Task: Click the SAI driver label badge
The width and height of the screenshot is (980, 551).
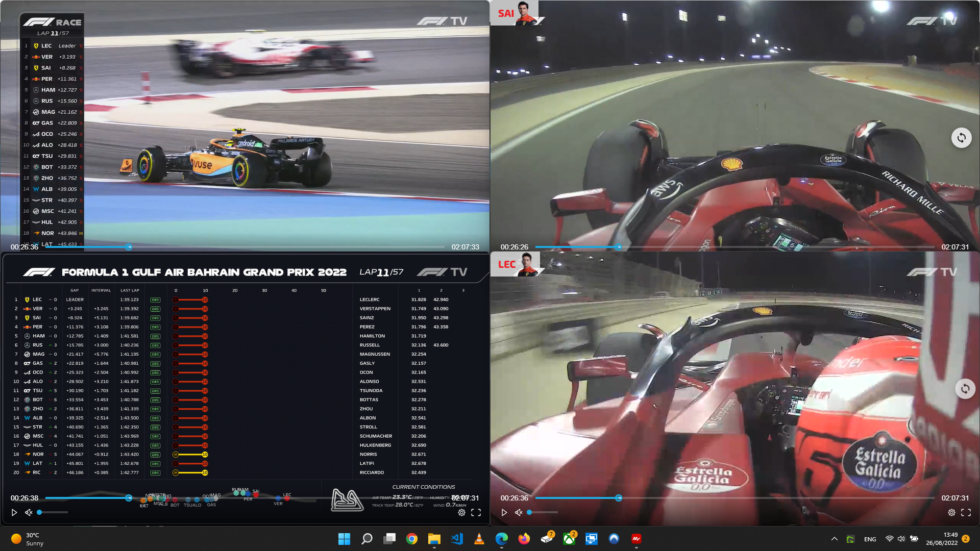Action: click(x=516, y=13)
